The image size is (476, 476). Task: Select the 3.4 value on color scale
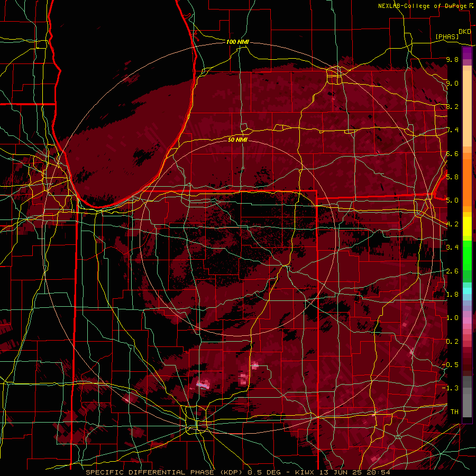tap(452, 248)
